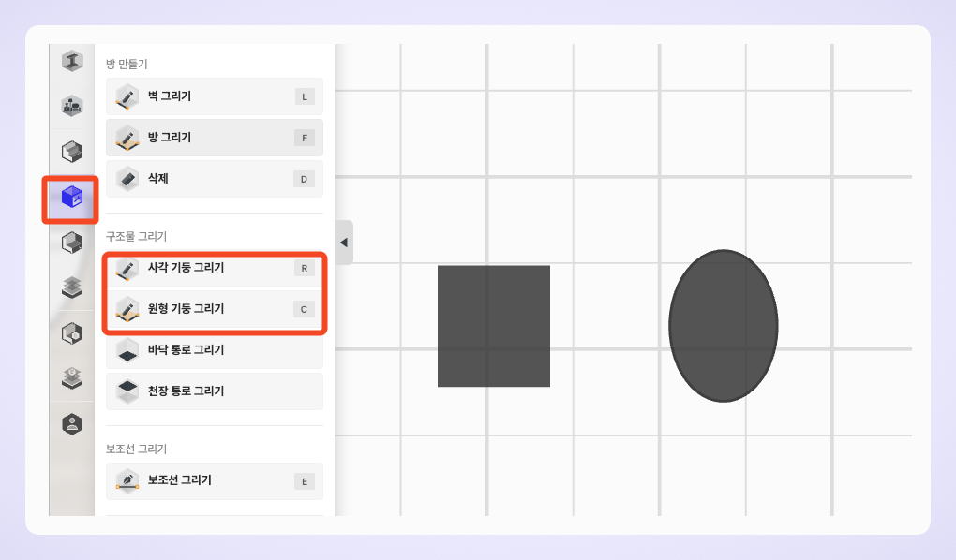Image resolution: width=956 pixels, height=560 pixels.
Task: Click the 삭제 tool
Action: coord(214,179)
